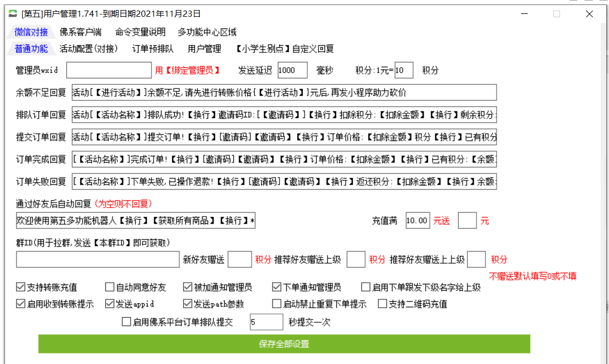The height and width of the screenshot is (364, 609).
Task: Click the 管理员wxid input field
Action: pos(109,70)
